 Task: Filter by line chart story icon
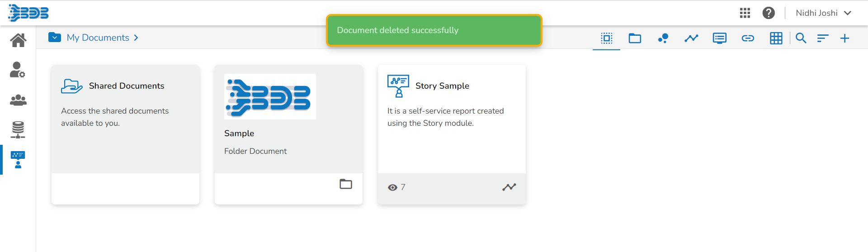tap(691, 38)
